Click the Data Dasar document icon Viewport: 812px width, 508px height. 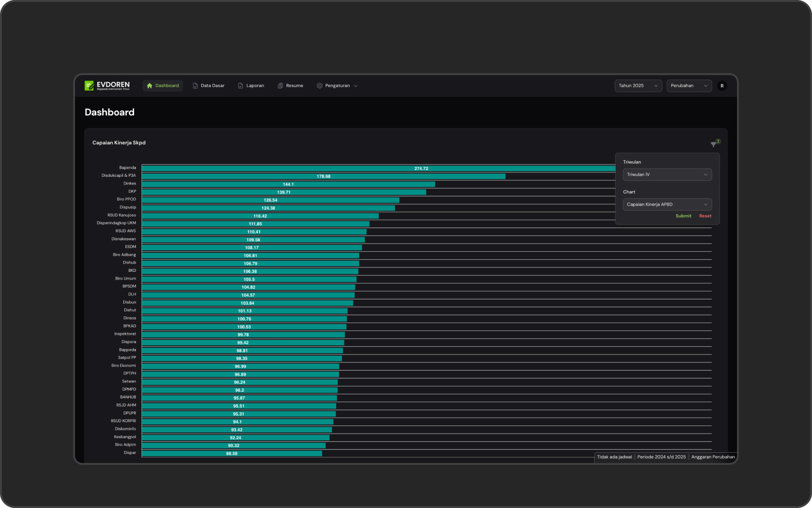[195, 86]
